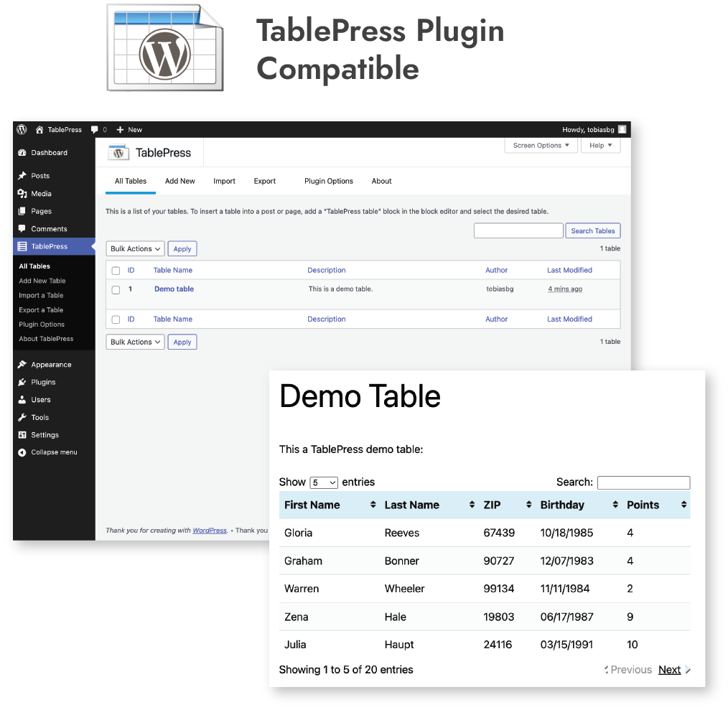Check the Demo table row checkbox
The width and height of the screenshot is (728, 710).
(x=116, y=290)
